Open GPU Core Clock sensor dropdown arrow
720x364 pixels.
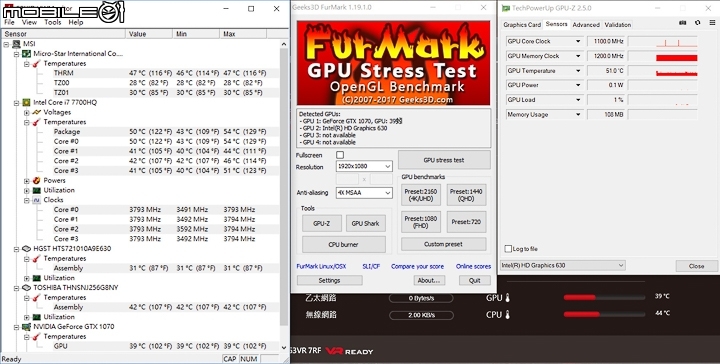click(x=578, y=41)
